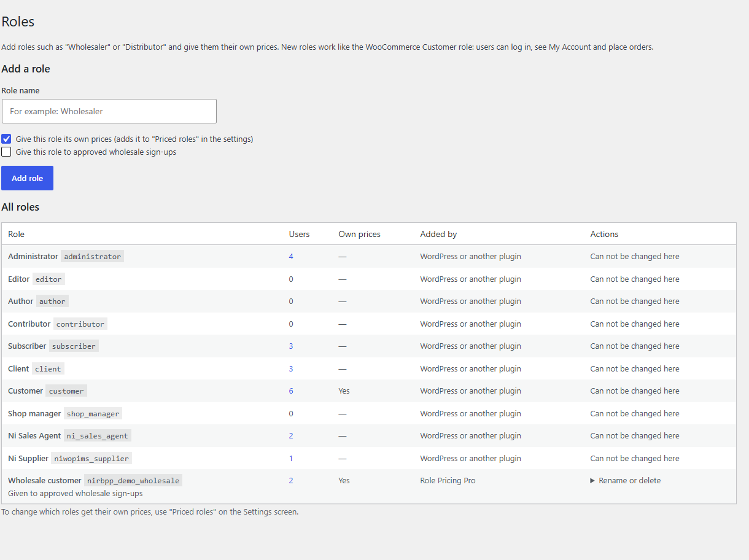This screenshot has height=560, width=749.
Task: Click 'Yes' in the Customer row
Action: 344,391
